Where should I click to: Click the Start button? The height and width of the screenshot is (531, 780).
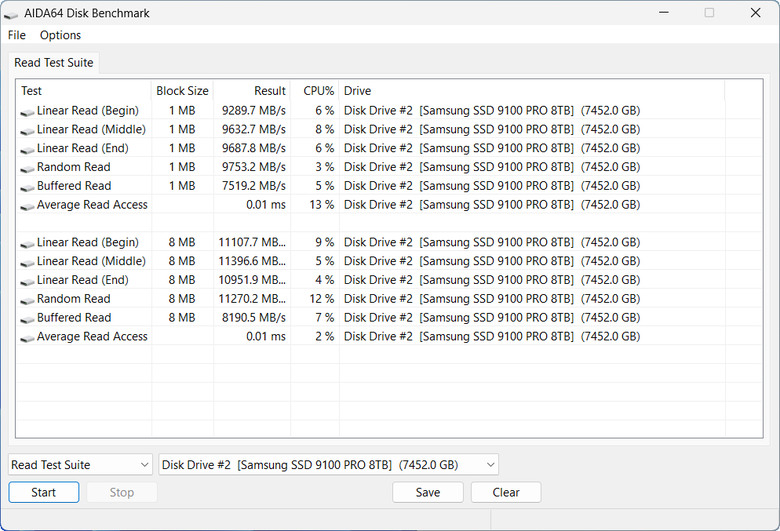44,492
